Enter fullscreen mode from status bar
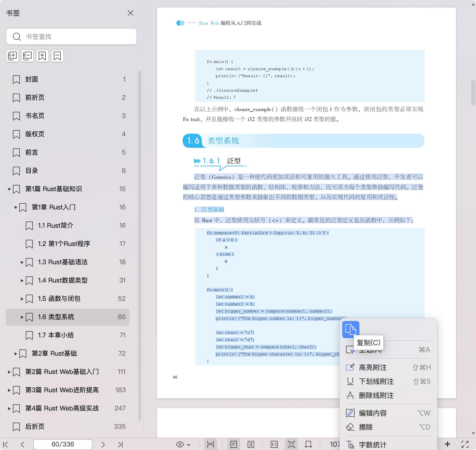 pyautogui.click(x=465, y=444)
